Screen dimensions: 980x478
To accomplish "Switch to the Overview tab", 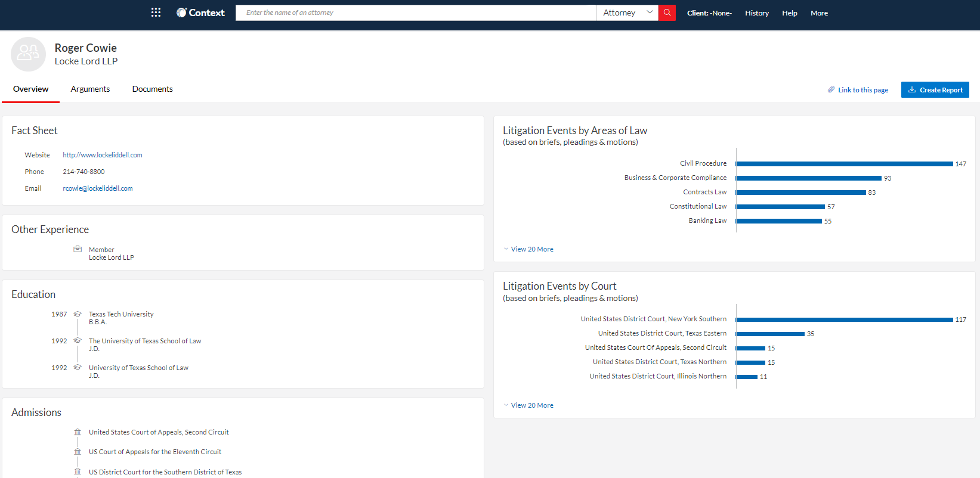I will tap(31, 89).
